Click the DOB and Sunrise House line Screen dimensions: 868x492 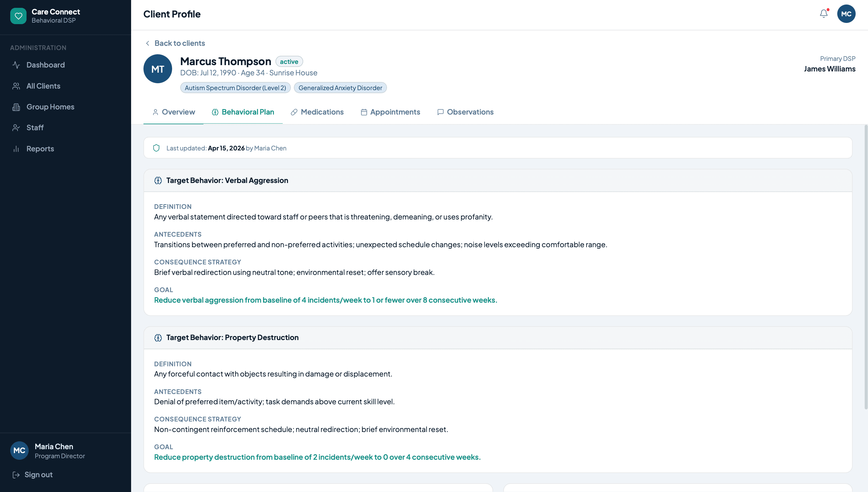(x=249, y=73)
